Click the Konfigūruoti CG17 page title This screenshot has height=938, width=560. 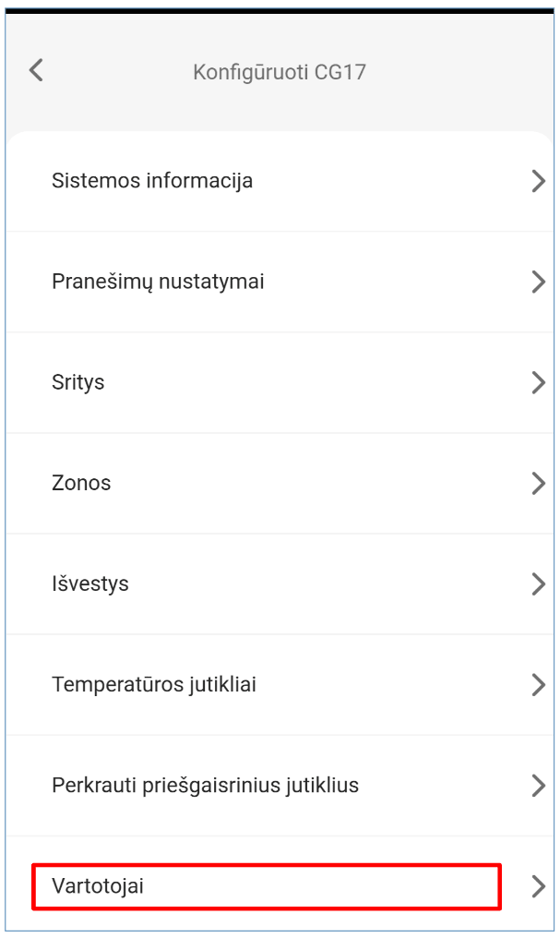[x=280, y=71]
